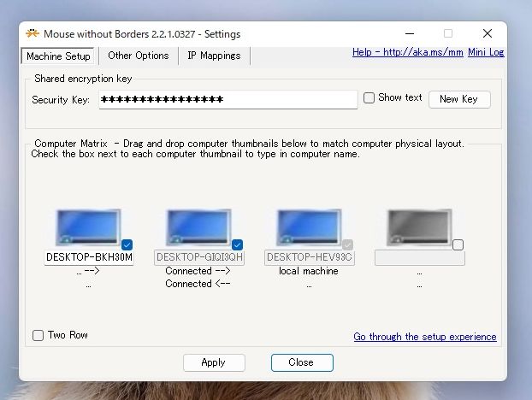532x400 pixels.
Task: Open the Other Options tab
Action: [138, 56]
